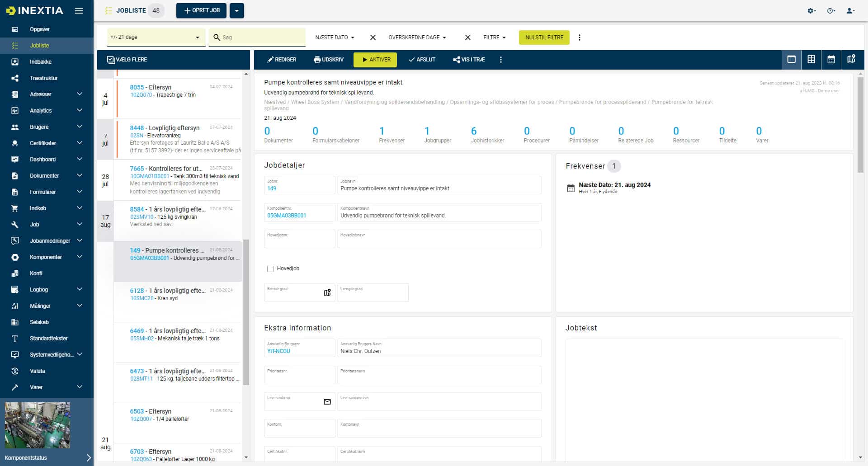Switch to calendar view of the jobliste
The height and width of the screenshot is (466, 868).
click(x=831, y=59)
